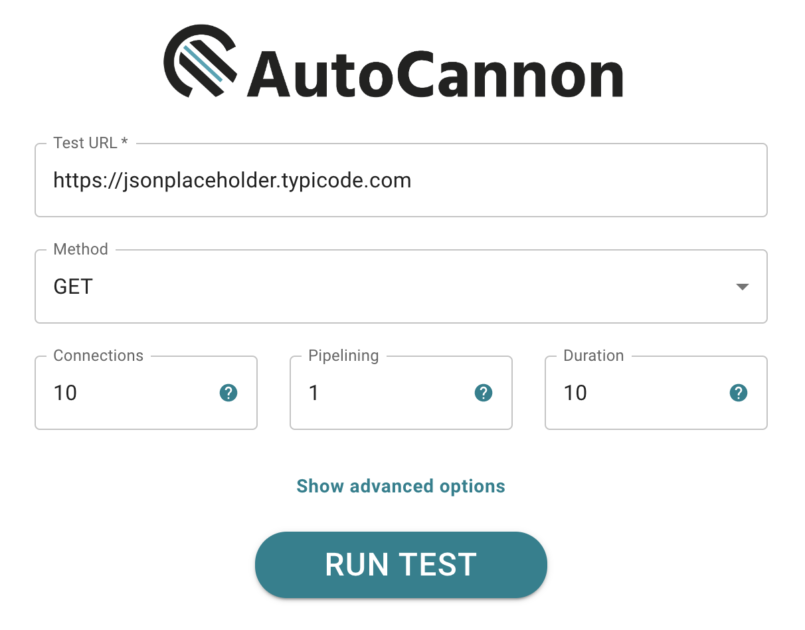Click the AutoCannon logo
805x630 pixels.
[393, 62]
